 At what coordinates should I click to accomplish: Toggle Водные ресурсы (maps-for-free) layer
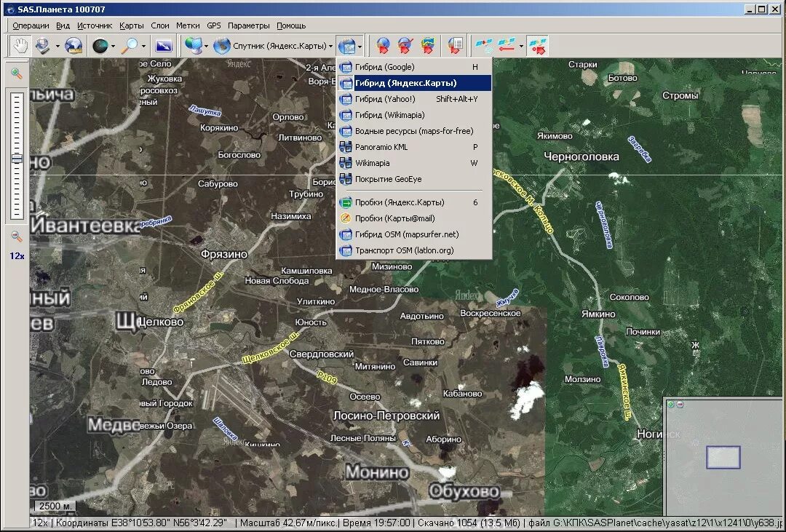414,132
